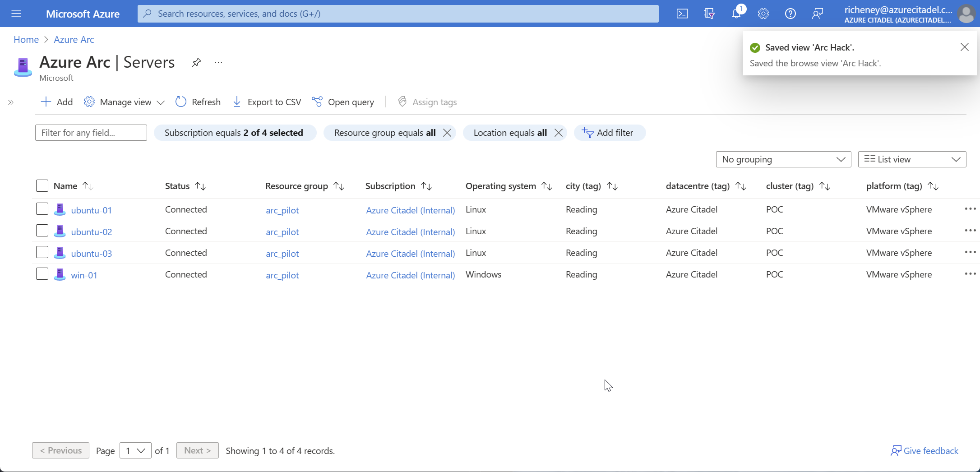The image size is (980, 472).
Task: Open the Manage view menu
Action: 124,102
